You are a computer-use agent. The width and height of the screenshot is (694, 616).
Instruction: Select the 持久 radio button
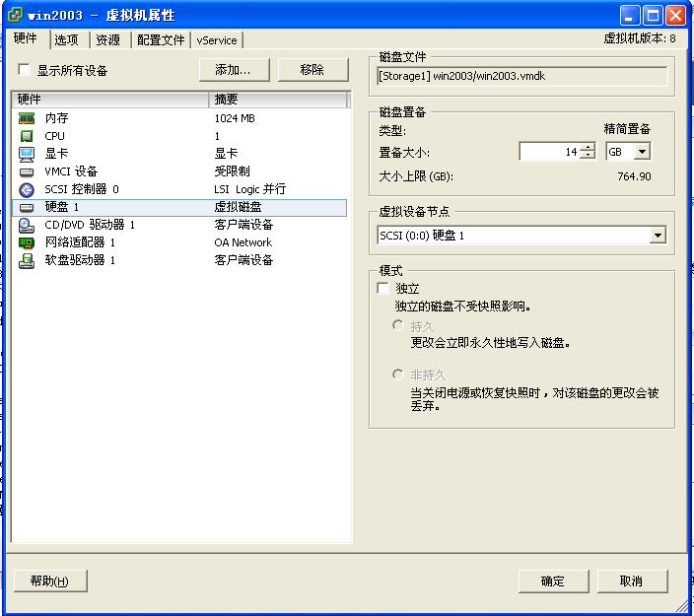[x=398, y=325]
